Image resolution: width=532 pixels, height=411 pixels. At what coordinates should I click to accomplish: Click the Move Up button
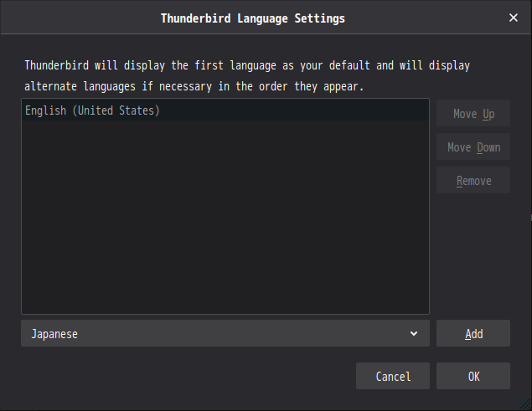473,113
